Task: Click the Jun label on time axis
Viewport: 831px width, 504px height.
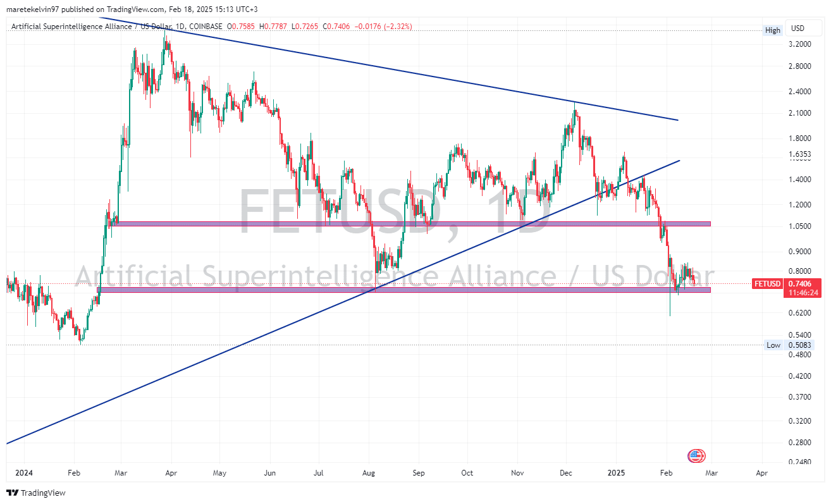Action: [269, 473]
